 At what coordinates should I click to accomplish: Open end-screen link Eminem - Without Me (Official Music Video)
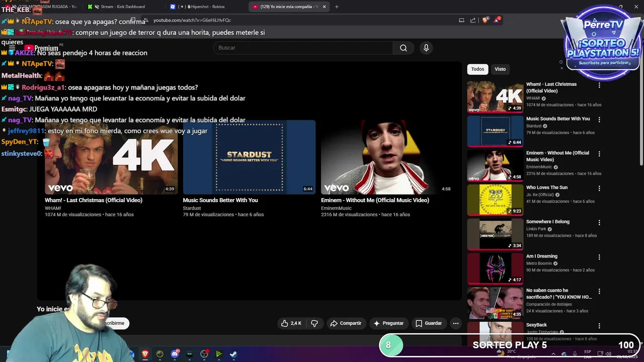coord(375,200)
